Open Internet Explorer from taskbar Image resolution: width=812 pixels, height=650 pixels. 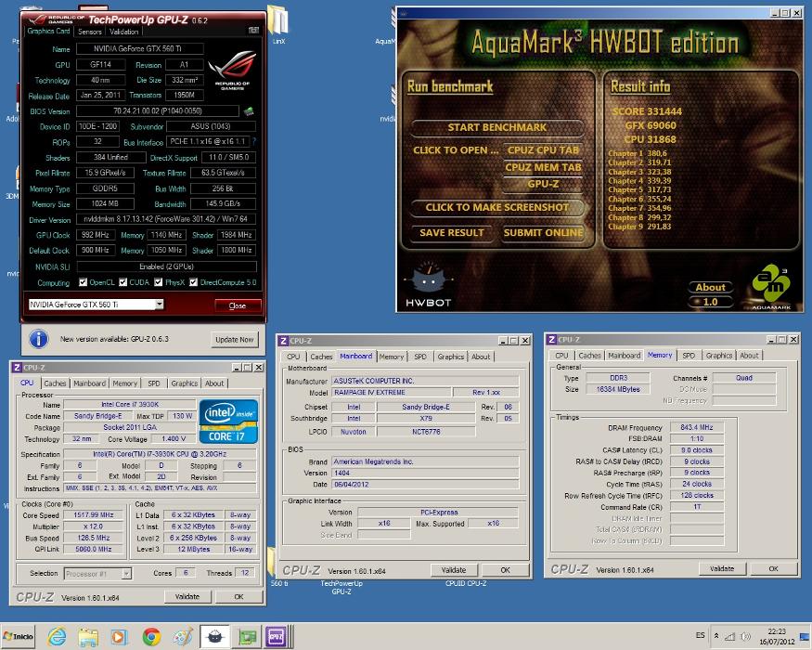pyautogui.click(x=57, y=636)
